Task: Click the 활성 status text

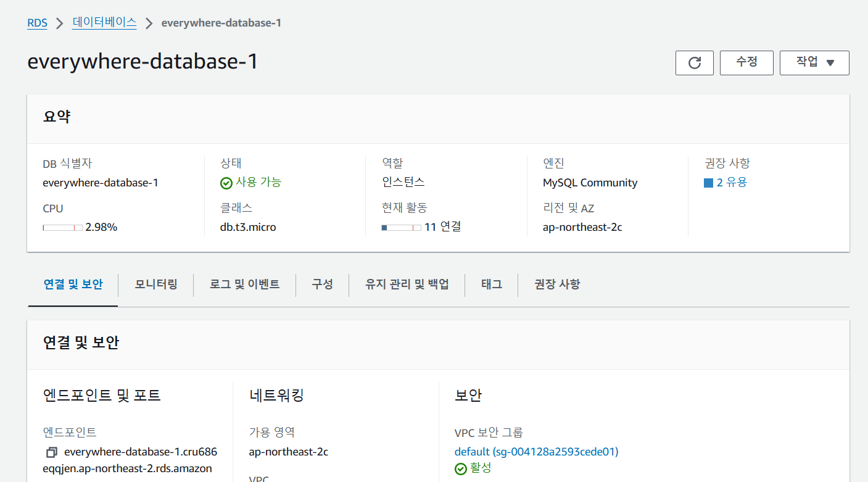Action: click(481, 468)
